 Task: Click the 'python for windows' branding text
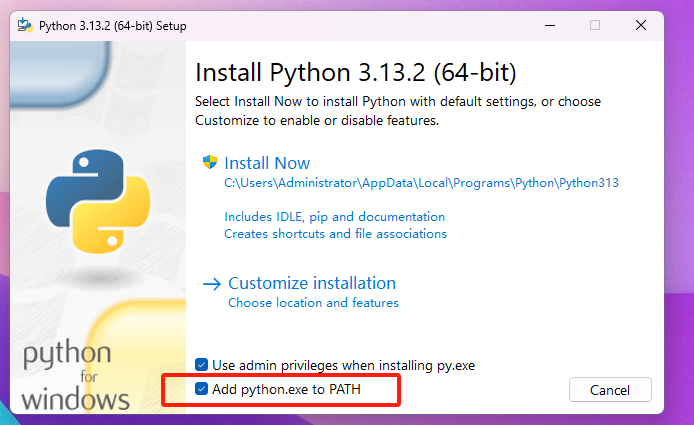tap(76, 377)
